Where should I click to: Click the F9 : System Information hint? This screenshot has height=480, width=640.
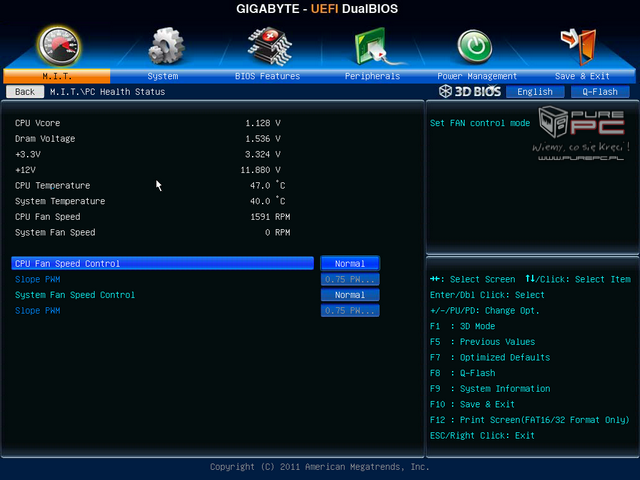click(x=490, y=389)
